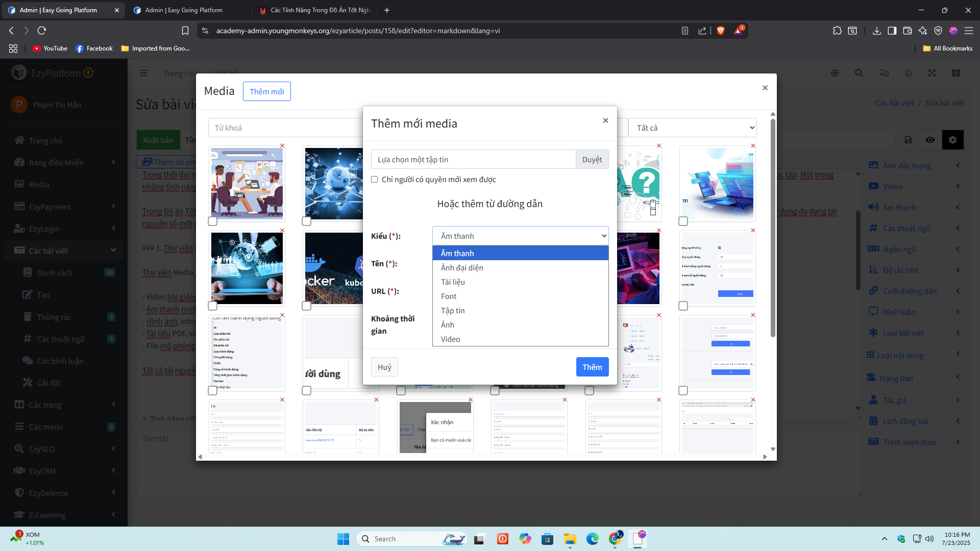Expand 'Ảnh đặc trưng' right panel section
Screen dimensions: 980x551
point(914,165)
